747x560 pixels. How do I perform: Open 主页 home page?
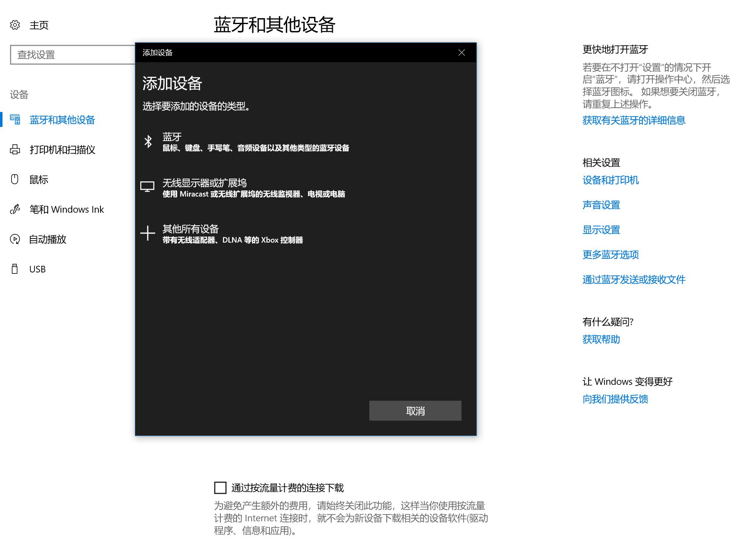[39, 25]
